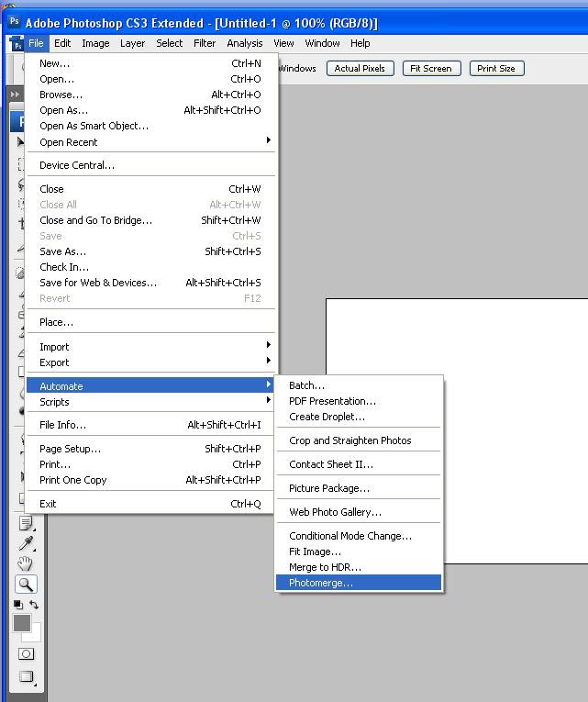Screen dimensions: 588x702
Task: Choose Browse... from the File menu
Action: [150, 95]
